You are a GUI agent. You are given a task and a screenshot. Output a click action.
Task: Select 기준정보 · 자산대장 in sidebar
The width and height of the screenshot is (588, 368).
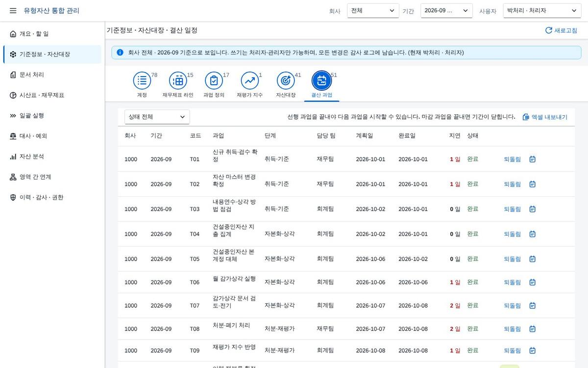[x=52, y=54]
